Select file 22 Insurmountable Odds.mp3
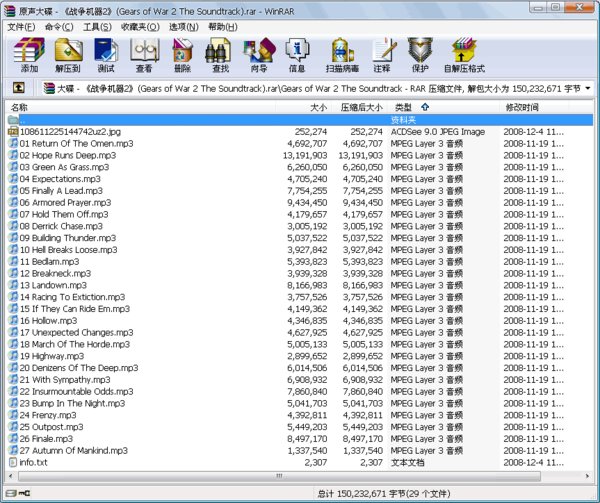This screenshot has width=600, height=503. point(77,391)
